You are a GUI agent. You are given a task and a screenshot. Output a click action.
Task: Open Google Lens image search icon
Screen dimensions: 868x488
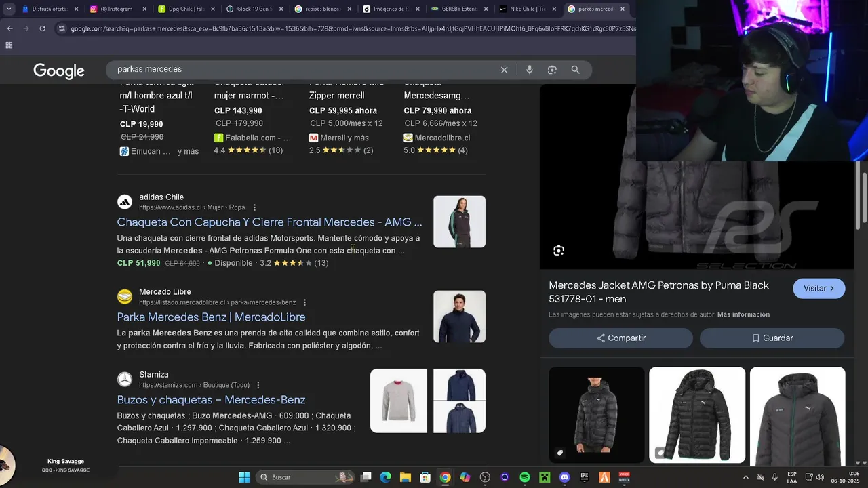click(552, 70)
